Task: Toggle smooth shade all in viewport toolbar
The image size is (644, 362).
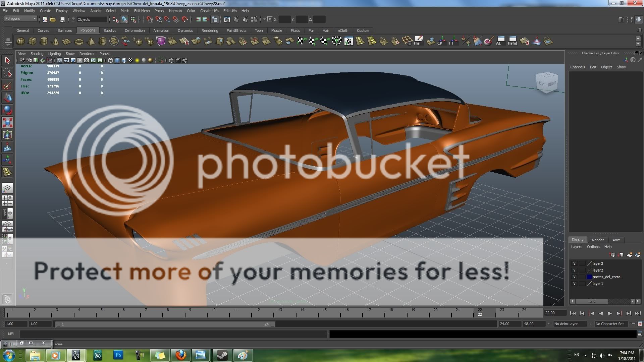Action: point(117,60)
